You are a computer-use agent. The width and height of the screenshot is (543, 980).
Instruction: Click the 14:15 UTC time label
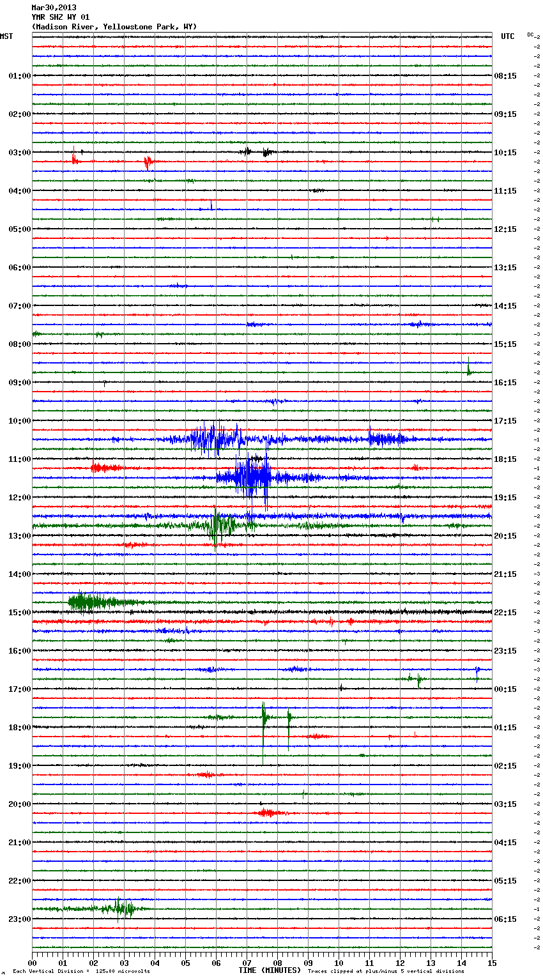pos(505,306)
